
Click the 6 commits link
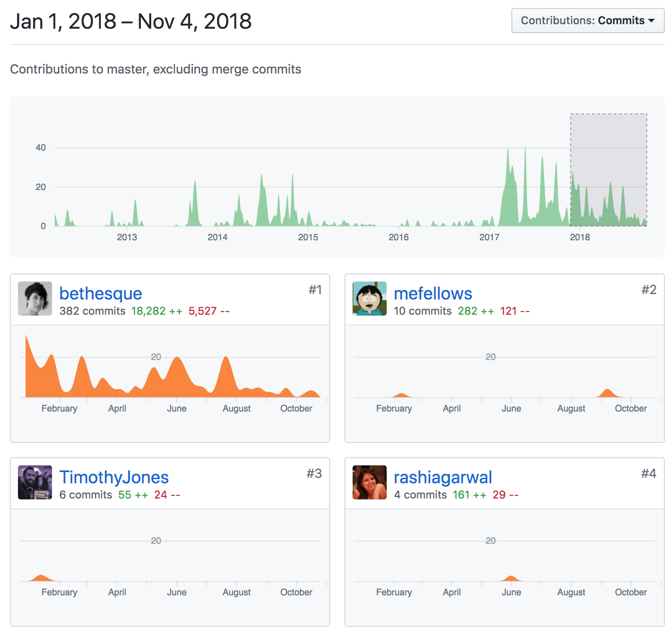[86, 495]
